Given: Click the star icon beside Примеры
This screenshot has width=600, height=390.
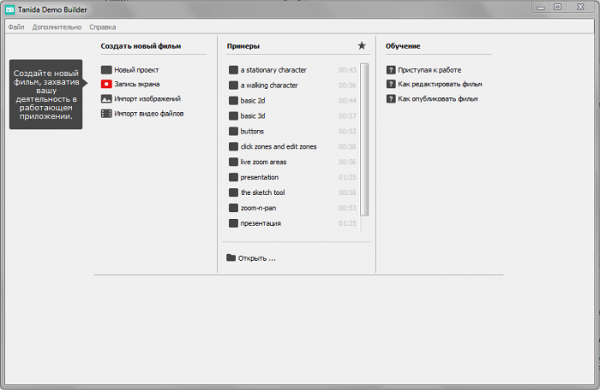Looking at the screenshot, I should [x=362, y=46].
